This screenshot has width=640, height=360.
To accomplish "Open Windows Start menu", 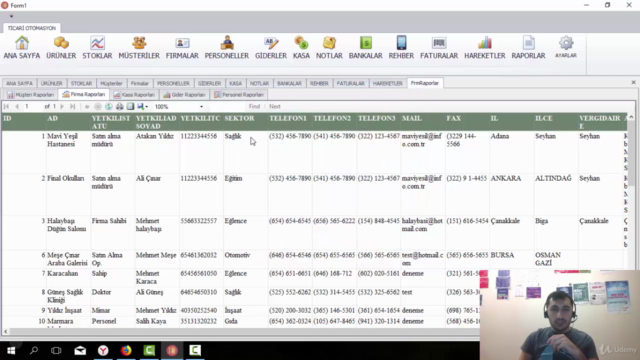I will [11, 351].
